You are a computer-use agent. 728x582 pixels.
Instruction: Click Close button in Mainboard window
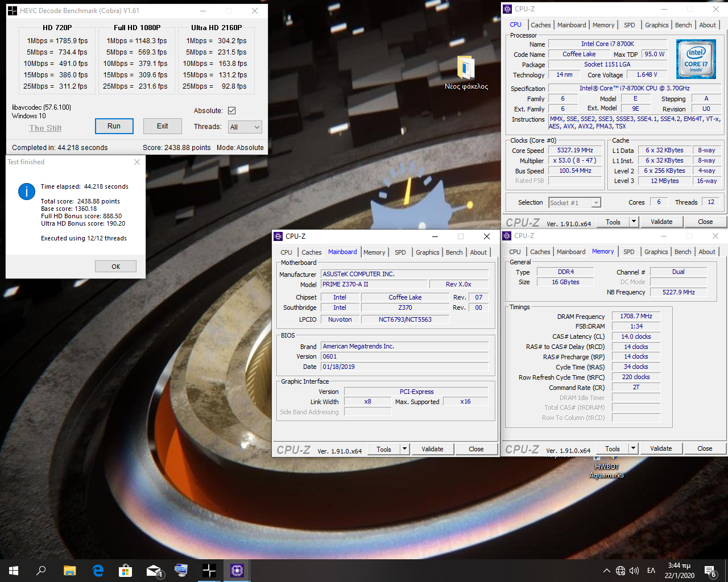point(476,449)
